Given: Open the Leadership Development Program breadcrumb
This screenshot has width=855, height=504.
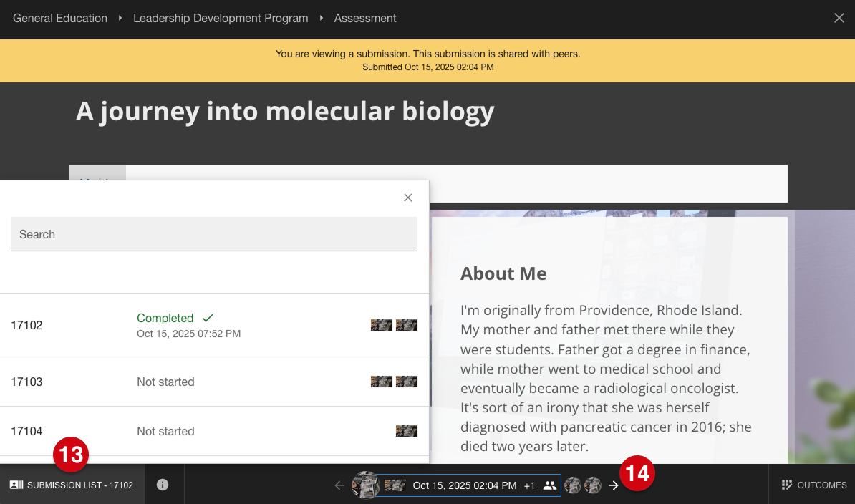Looking at the screenshot, I should 221,18.
